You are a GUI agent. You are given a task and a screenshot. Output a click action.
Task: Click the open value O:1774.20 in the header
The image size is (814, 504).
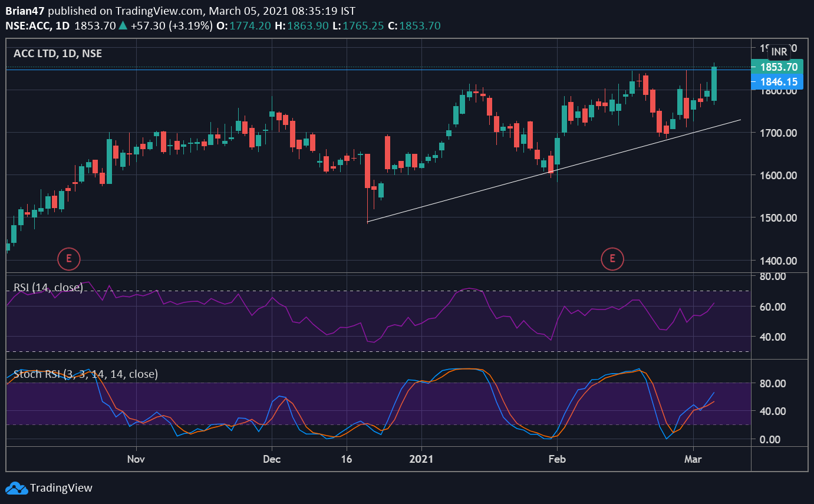click(x=244, y=26)
